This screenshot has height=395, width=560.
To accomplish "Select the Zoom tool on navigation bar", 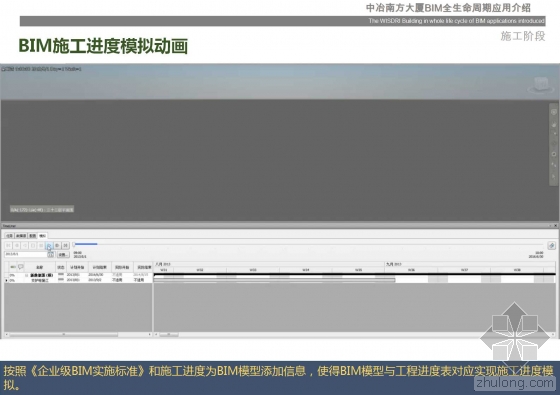I will (554, 134).
